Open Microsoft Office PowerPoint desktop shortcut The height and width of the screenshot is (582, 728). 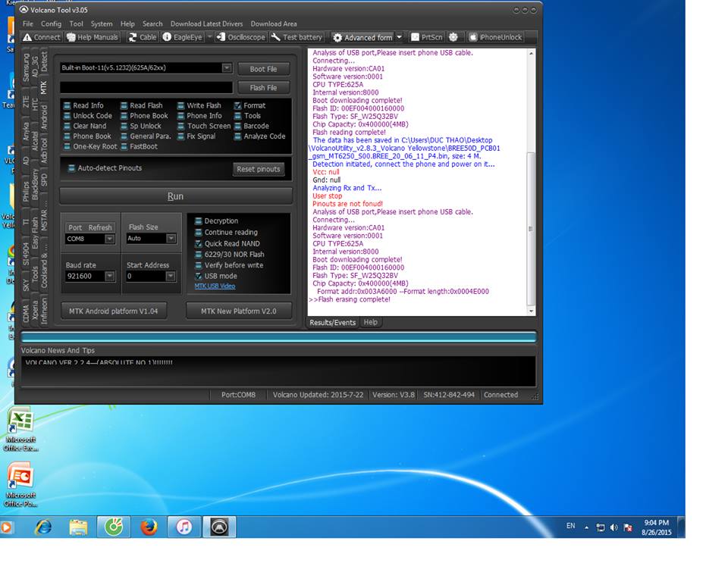tap(20, 485)
